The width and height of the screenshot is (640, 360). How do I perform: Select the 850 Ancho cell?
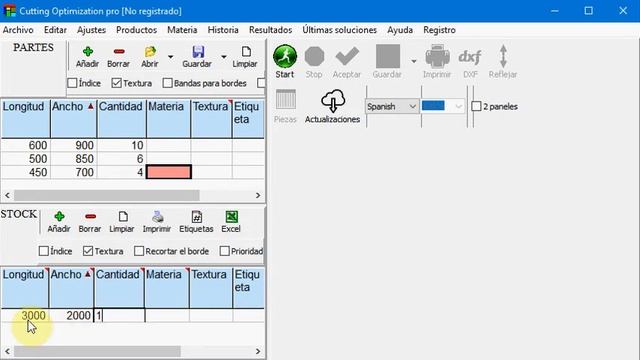click(73, 159)
